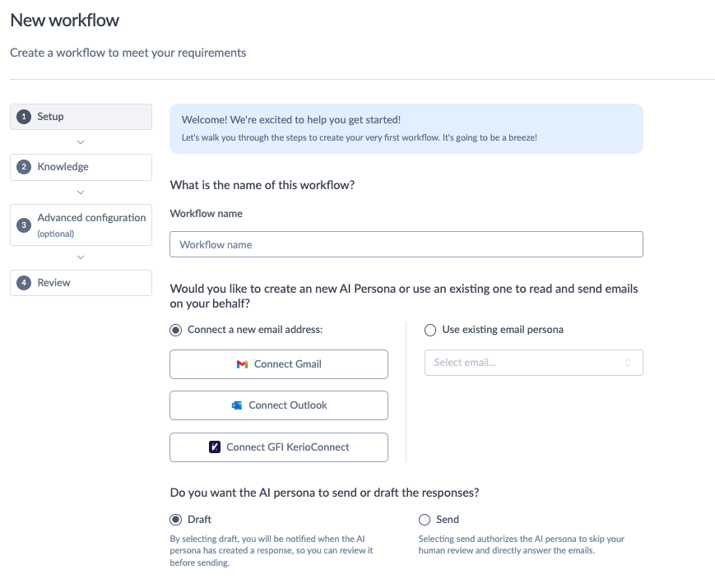Click the chevron above the Review step
Image resolution: width=715 pixels, height=588 pixels.
[x=81, y=257]
